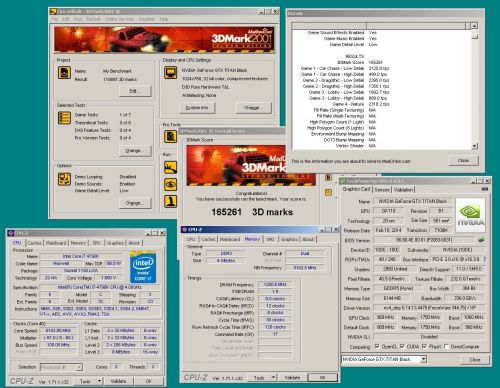Open the SPD tab in left CPU-Z
This screenshot has height=388, width=500.
pos(96,243)
